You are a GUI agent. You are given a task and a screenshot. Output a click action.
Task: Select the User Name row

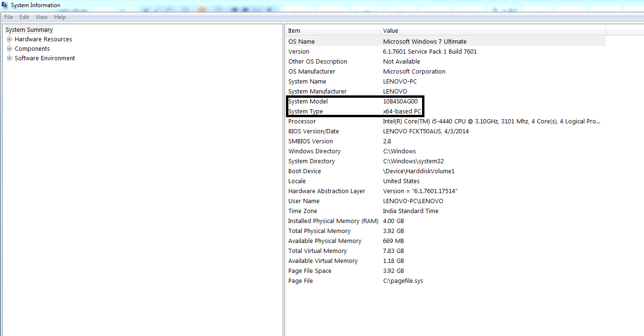446,201
